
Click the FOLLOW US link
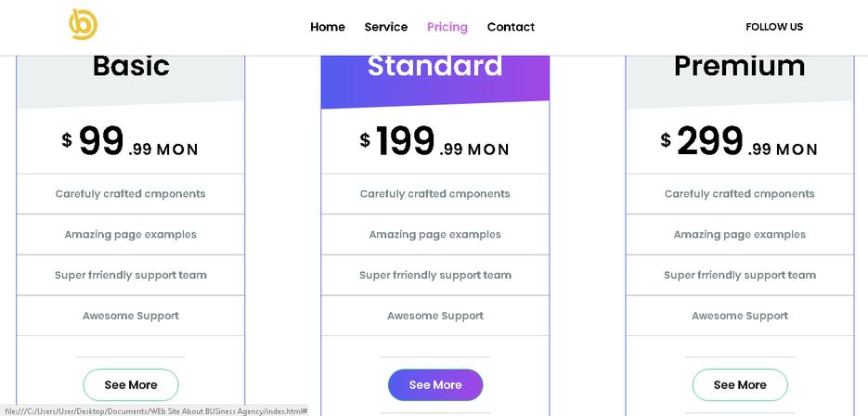pyautogui.click(x=774, y=27)
